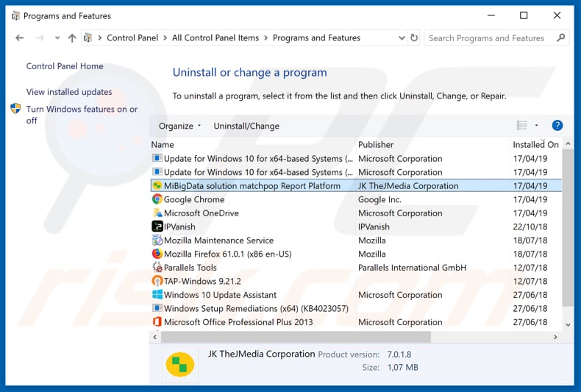
Task: Go back with the Back arrow
Action: click(x=20, y=38)
